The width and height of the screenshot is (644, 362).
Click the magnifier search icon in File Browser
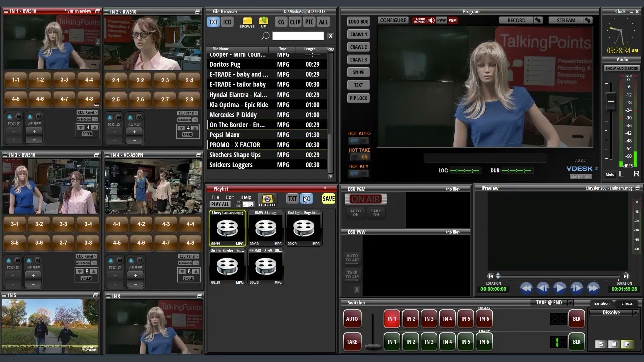coord(265,36)
